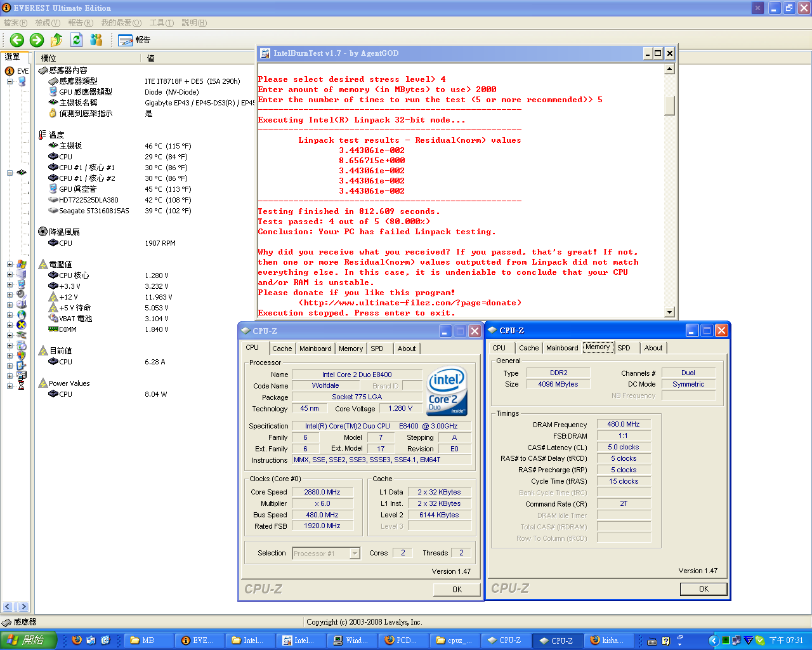Show hidden tray icons with the arrow
The width and height of the screenshot is (812, 650).
pyautogui.click(x=713, y=640)
